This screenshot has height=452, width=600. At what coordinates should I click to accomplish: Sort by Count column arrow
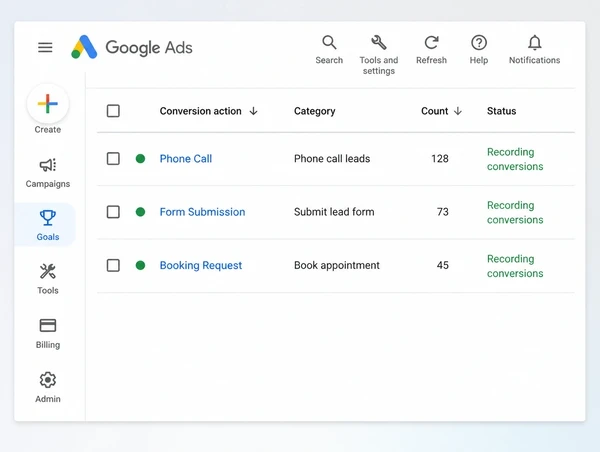[x=458, y=111]
